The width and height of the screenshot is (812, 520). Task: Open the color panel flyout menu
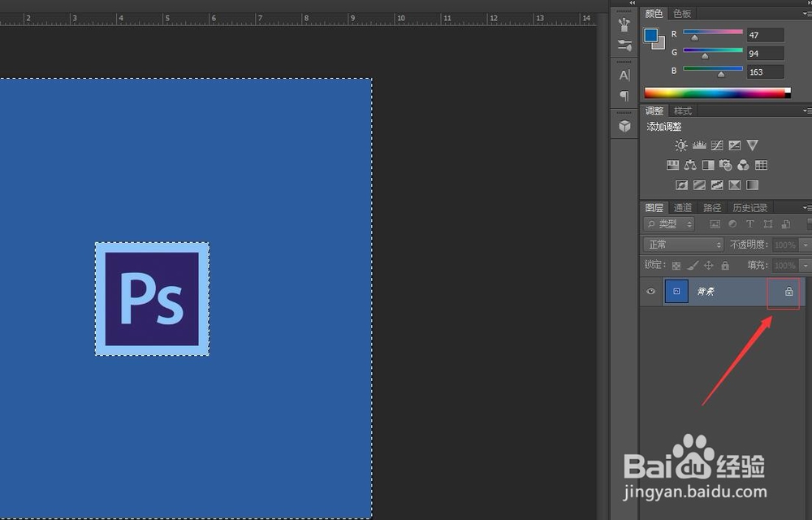pos(807,14)
